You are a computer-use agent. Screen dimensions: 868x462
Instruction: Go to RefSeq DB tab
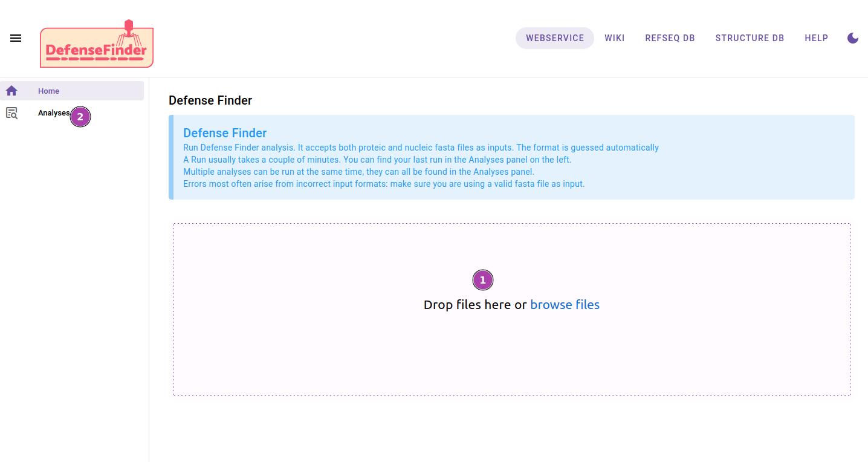[x=670, y=38]
